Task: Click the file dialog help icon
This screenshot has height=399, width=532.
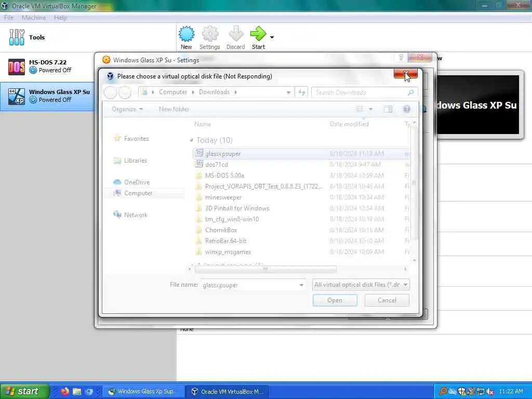Action: point(406,109)
